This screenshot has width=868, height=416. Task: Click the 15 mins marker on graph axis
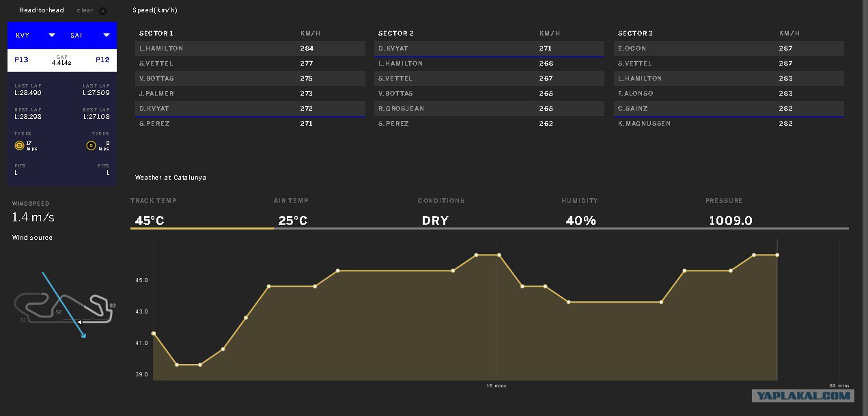click(496, 386)
